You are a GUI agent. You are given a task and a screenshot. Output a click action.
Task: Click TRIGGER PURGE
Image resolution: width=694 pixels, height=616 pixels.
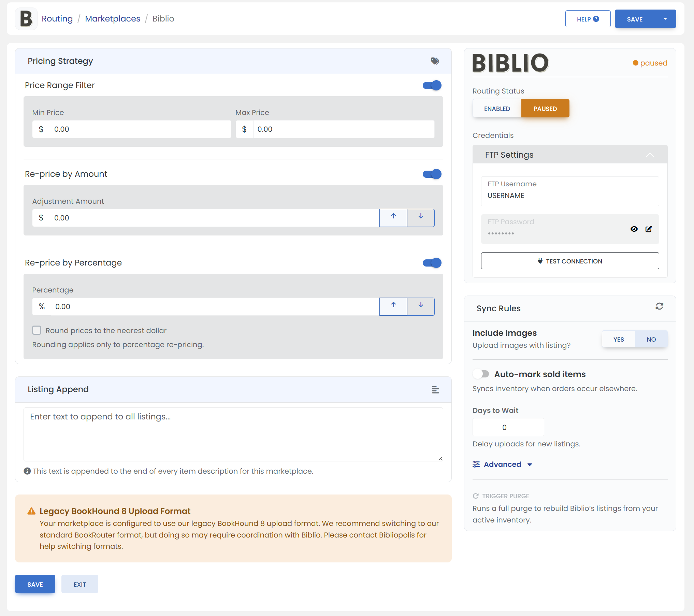[x=501, y=496]
